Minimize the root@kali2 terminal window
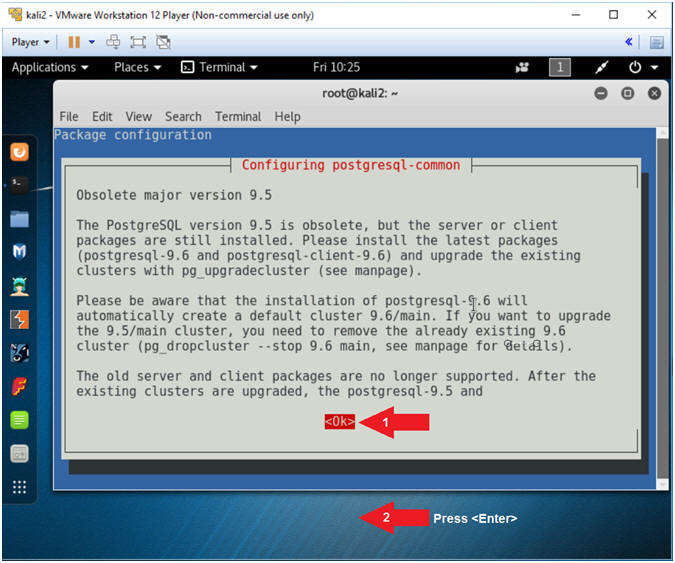Viewport: 675px width, 563px height. [x=601, y=93]
